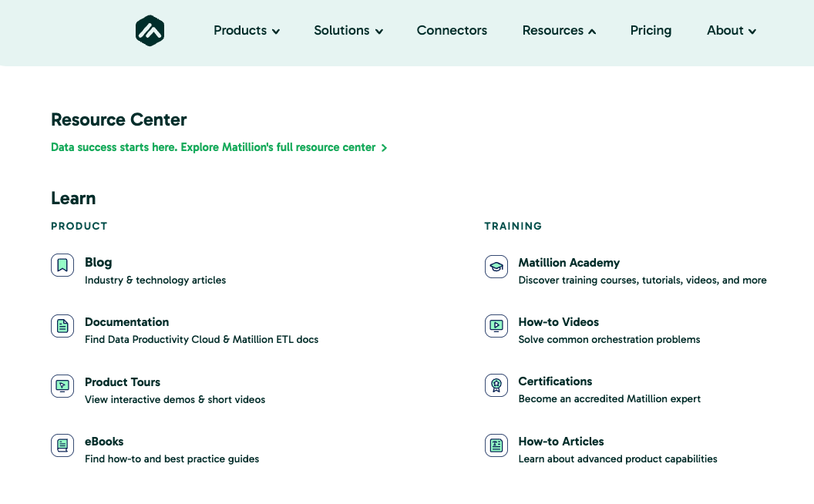Click 'Find how-to and best practice guides'

tap(172, 459)
